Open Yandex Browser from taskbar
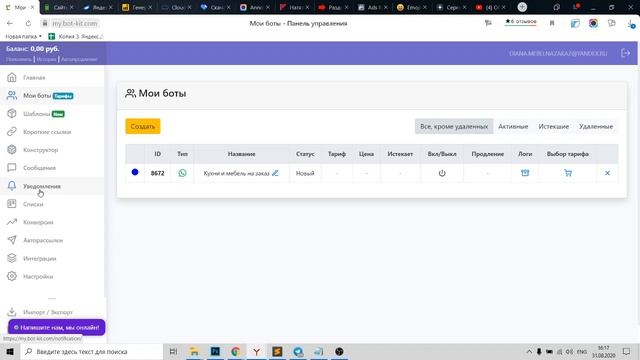 pos(256,351)
